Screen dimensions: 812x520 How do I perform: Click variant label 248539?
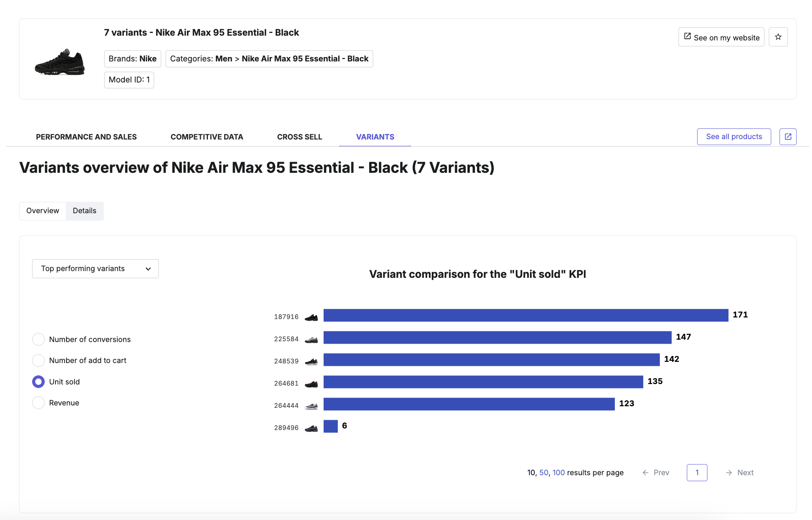click(286, 361)
